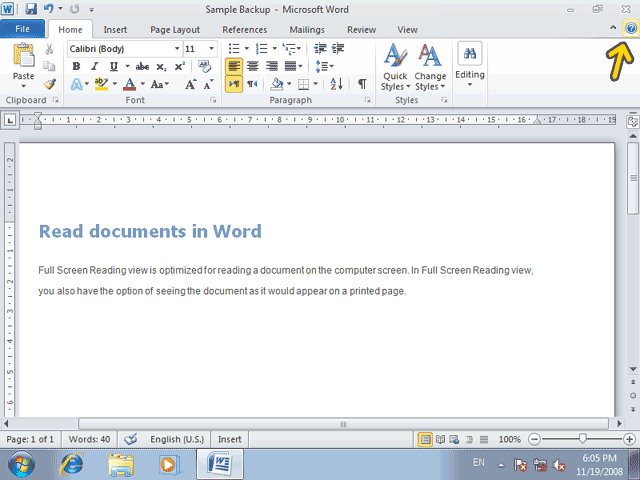Click the Change Styles button
Viewport: 640px width, 480px height.
pos(430,67)
